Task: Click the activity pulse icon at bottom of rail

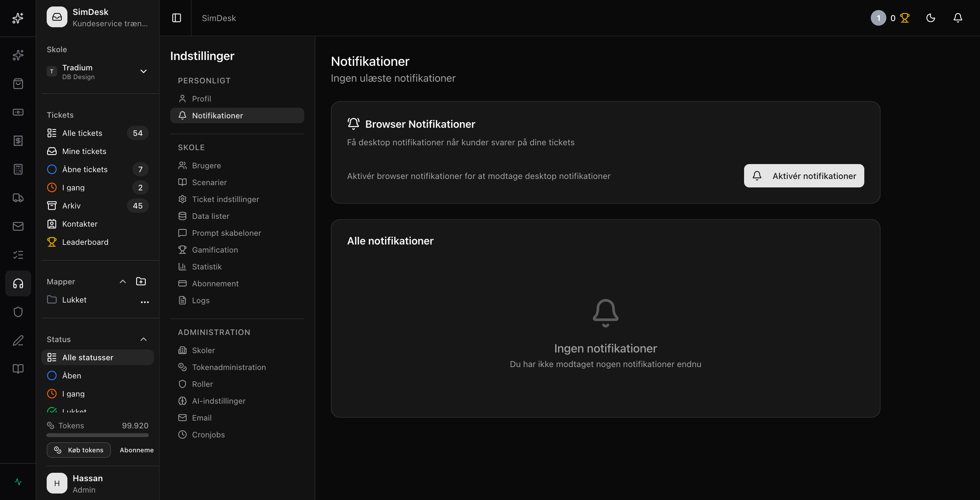Action: click(x=18, y=482)
